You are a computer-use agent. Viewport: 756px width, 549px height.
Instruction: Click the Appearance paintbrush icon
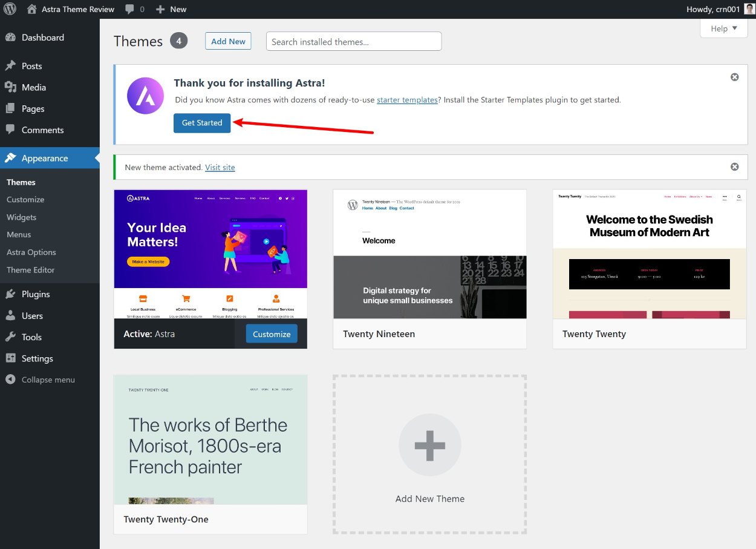(10, 158)
